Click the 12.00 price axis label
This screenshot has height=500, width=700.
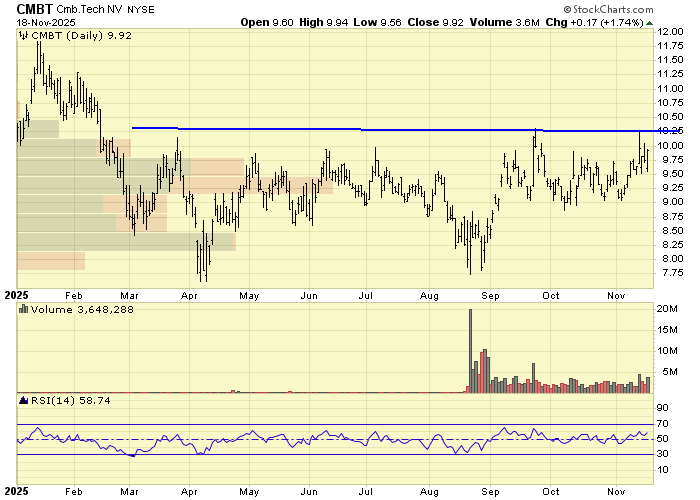coord(670,32)
